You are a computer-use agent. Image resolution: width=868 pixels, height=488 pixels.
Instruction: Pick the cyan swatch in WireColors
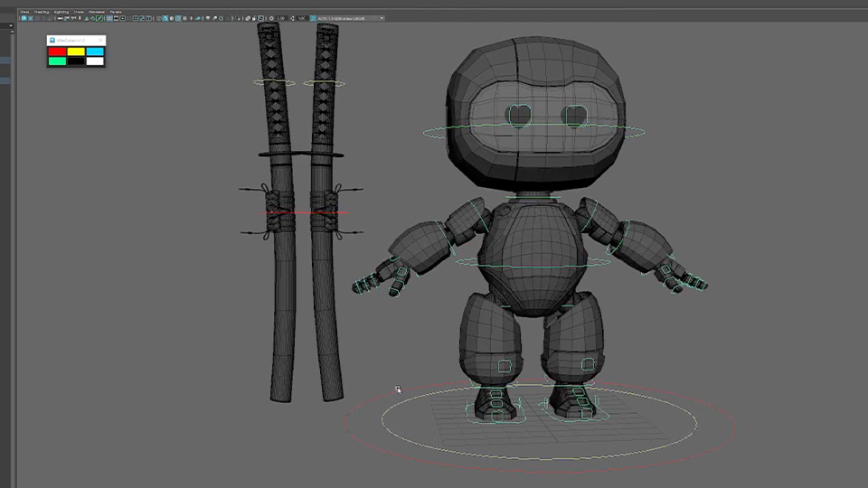tap(95, 52)
